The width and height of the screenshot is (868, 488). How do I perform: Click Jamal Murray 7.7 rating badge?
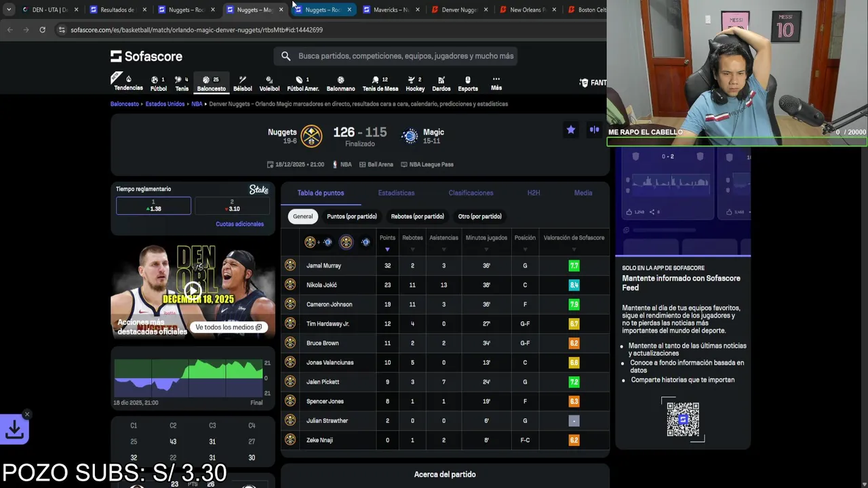(574, 266)
